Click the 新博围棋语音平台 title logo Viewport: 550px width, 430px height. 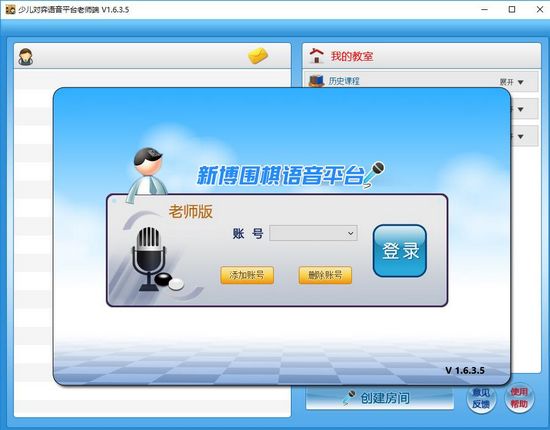click(290, 175)
